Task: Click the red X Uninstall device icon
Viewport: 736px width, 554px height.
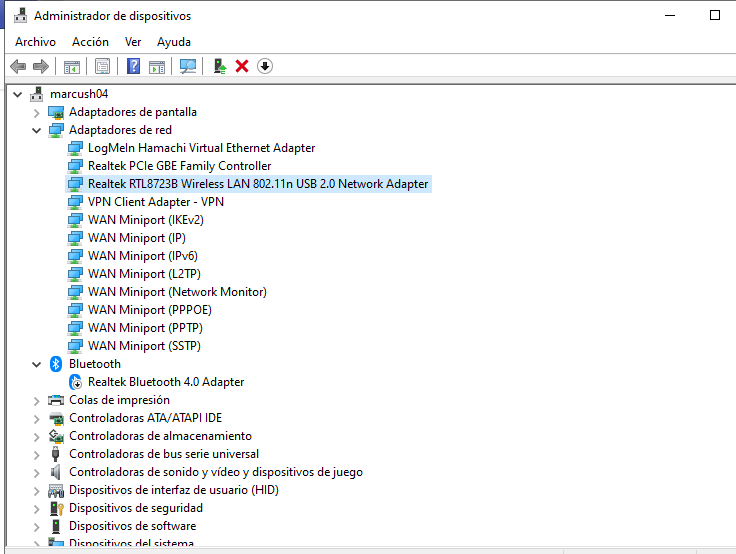Action: click(x=242, y=66)
